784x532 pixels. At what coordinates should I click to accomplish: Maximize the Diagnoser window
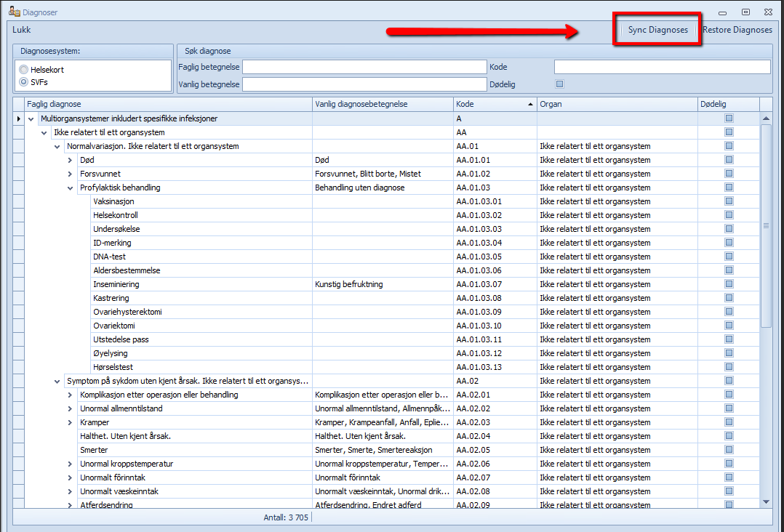(745, 12)
